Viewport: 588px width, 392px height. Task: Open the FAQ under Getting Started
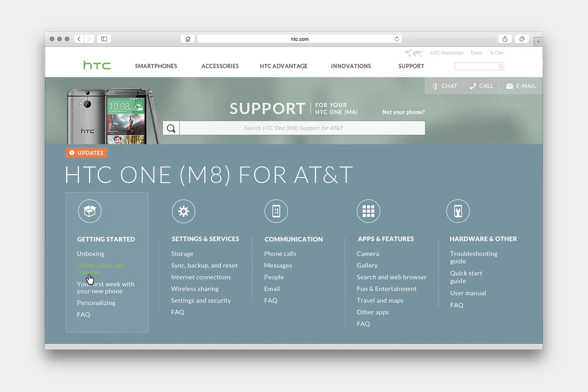pos(84,315)
